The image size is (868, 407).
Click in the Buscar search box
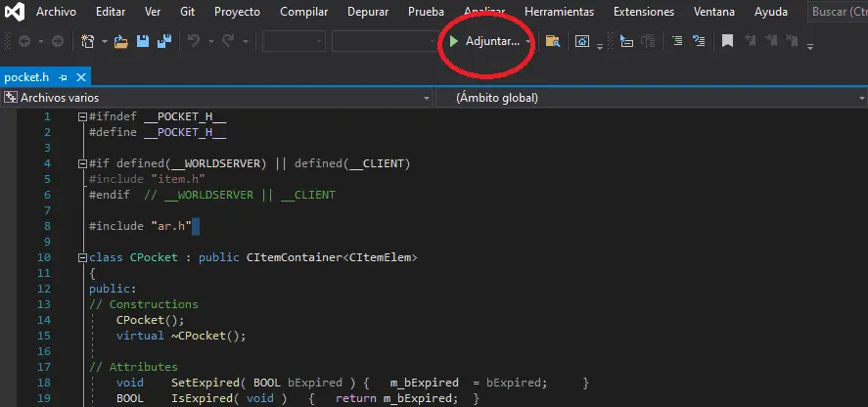[838, 12]
